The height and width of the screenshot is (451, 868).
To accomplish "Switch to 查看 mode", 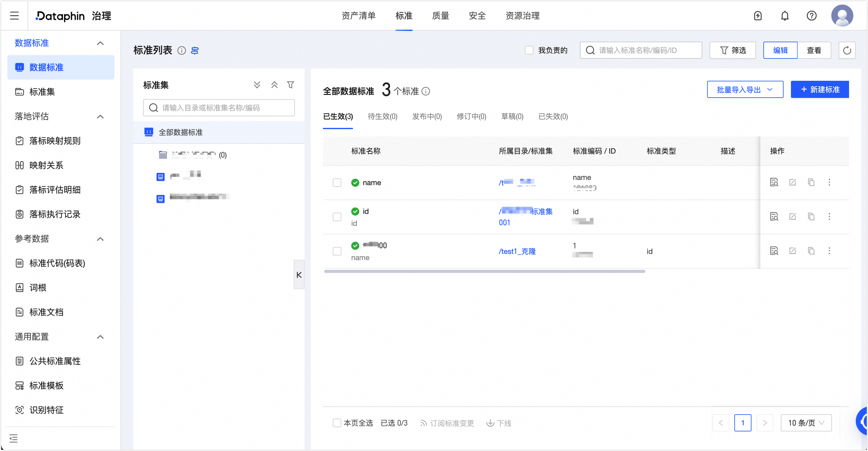I will point(814,50).
